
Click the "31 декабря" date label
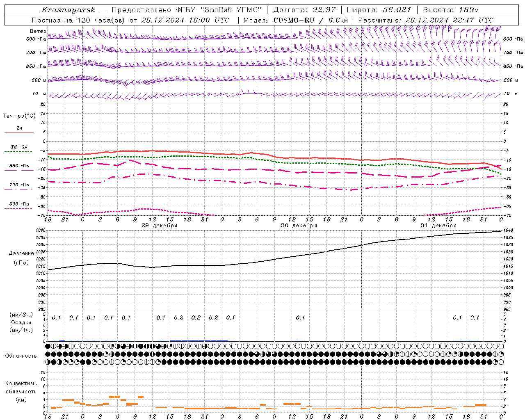(x=438, y=226)
